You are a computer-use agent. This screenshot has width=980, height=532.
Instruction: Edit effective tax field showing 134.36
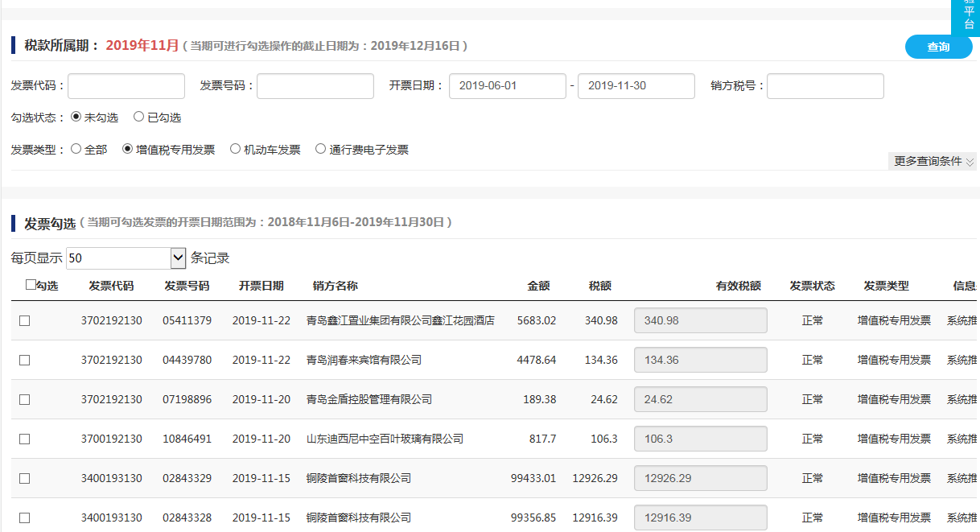coord(701,360)
